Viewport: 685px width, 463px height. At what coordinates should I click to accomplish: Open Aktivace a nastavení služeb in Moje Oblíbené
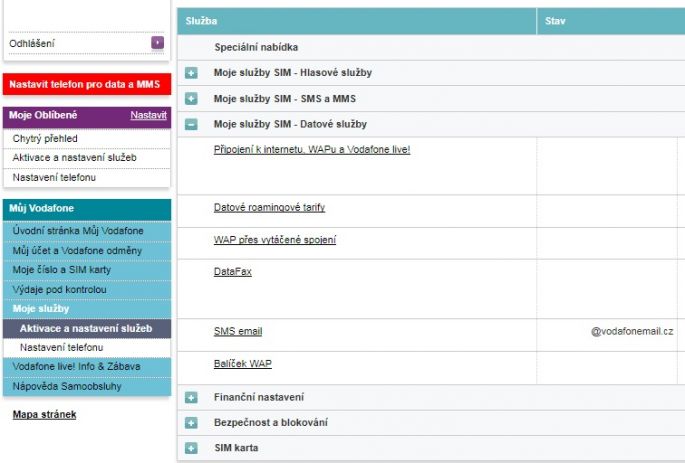tap(75, 158)
